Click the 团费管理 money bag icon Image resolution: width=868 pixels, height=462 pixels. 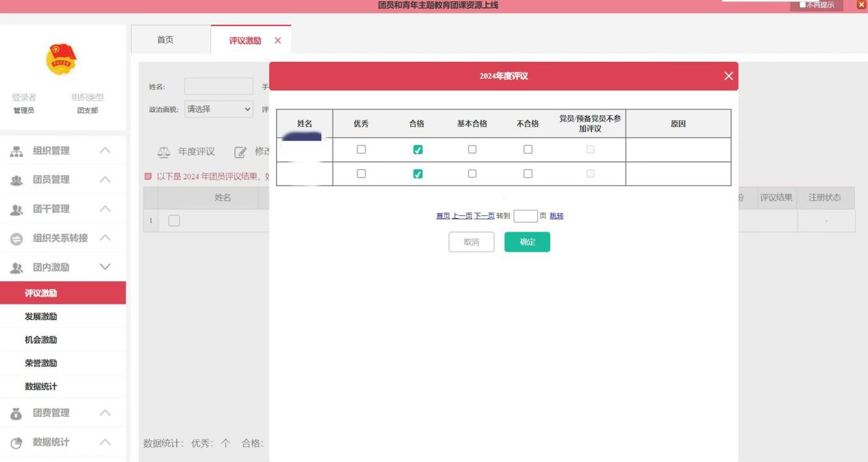(17, 413)
